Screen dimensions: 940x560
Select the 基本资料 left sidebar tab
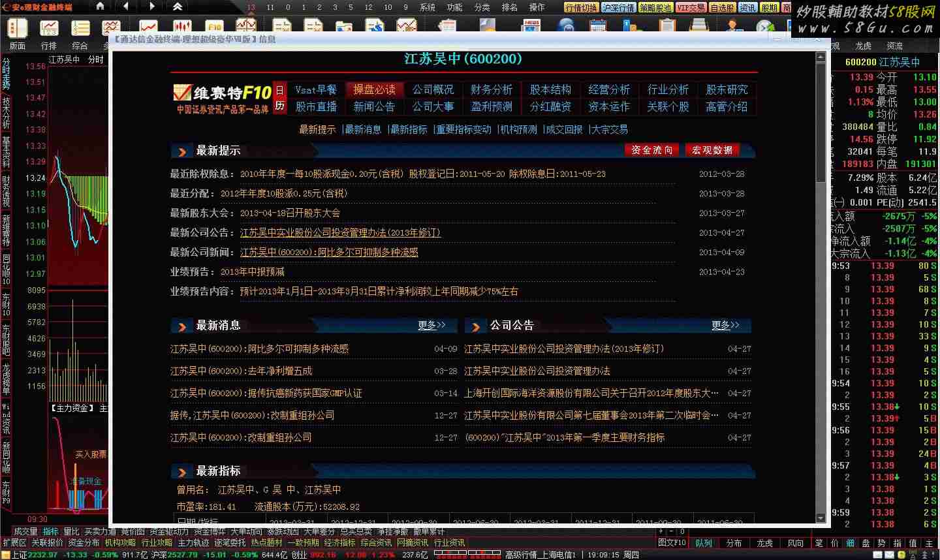(x=6, y=152)
